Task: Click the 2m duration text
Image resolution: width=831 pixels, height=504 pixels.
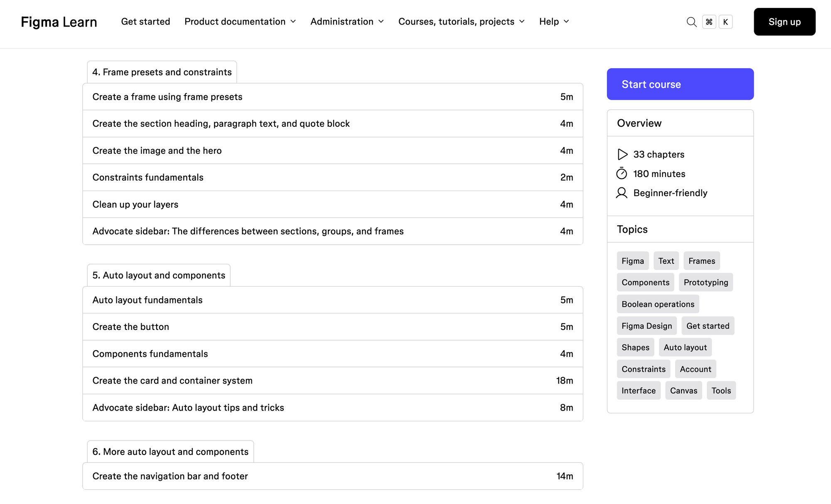Action: pos(567,177)
